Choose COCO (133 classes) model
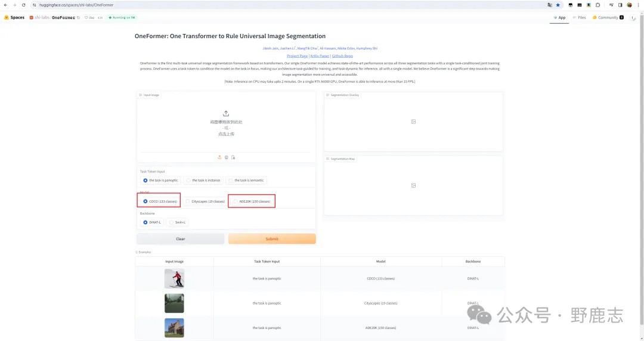This screenshot has width=644, height=341. (x=159, y=201)
